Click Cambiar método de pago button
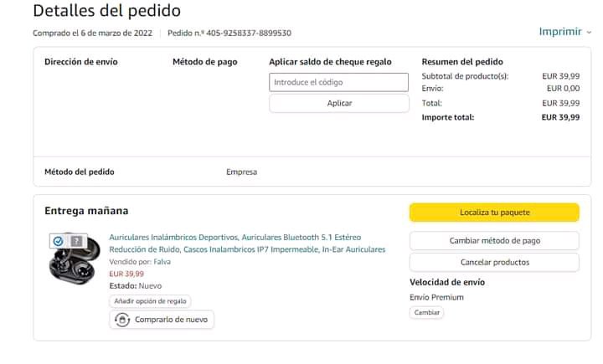Screen dimensions: 603x364 pos(494,241)
